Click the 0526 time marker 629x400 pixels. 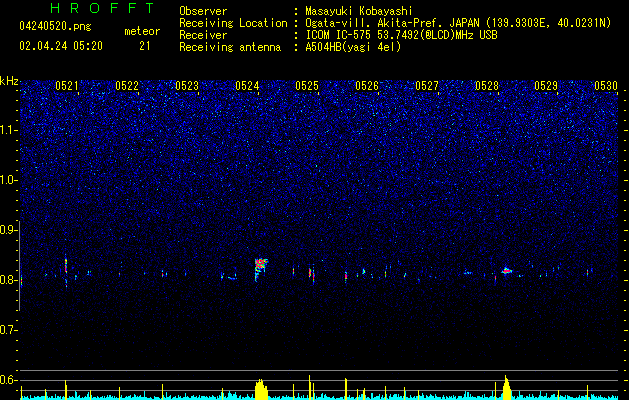[367, 85]
